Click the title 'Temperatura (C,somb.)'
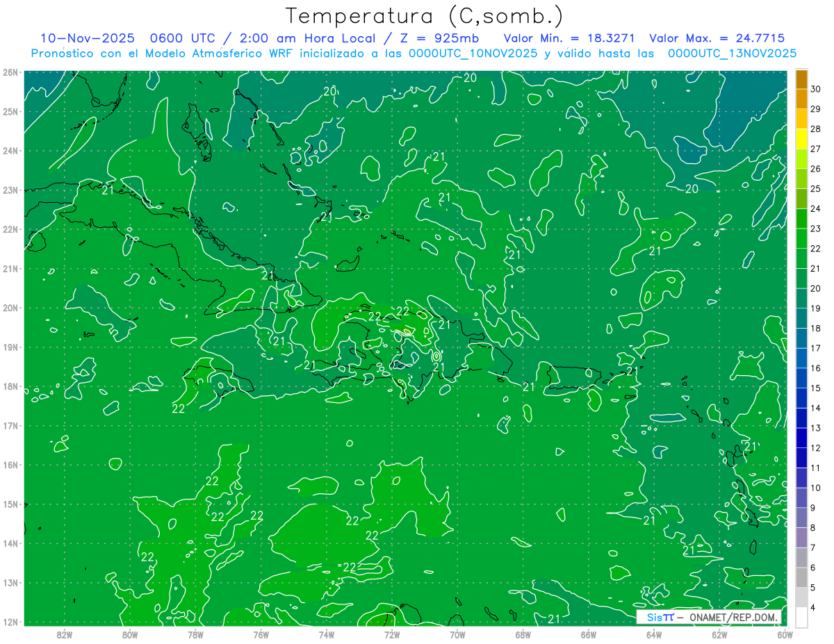 pyautogui.click(x=425, y=16)
